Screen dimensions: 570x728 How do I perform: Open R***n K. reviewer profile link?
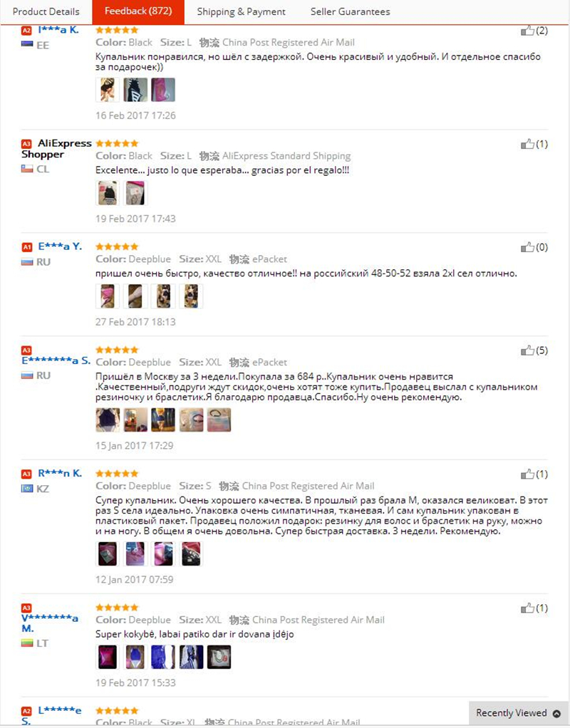click(60, 473)
